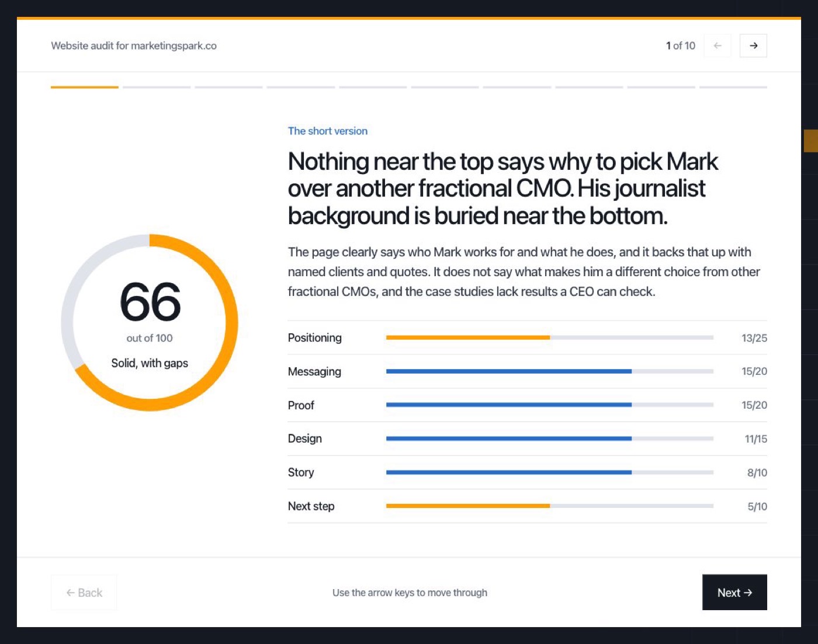Click the "Website audit for marketingspark.co" title
Viewport: 818px width, 644px height.
(x=134, y=46)
